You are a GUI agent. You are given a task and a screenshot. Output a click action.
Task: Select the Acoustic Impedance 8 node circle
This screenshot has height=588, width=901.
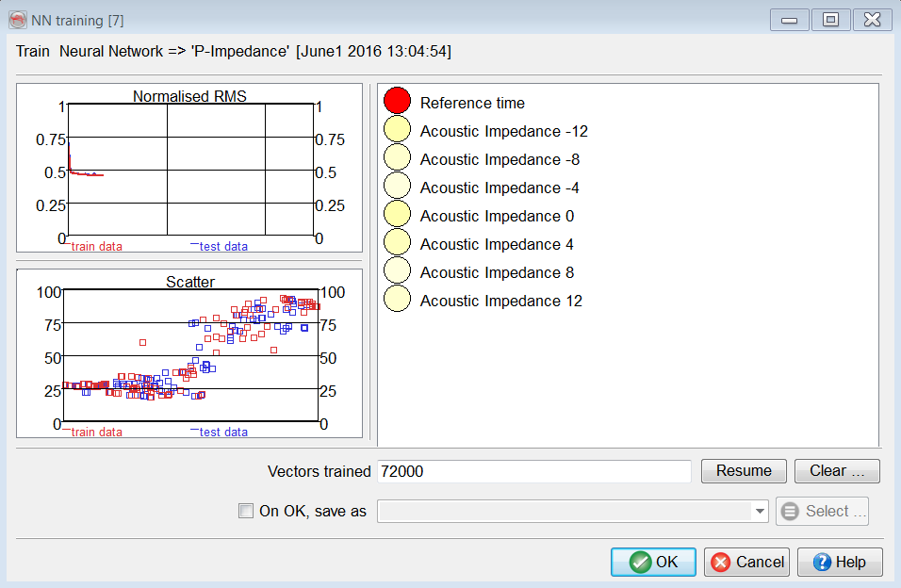(398, 271)
